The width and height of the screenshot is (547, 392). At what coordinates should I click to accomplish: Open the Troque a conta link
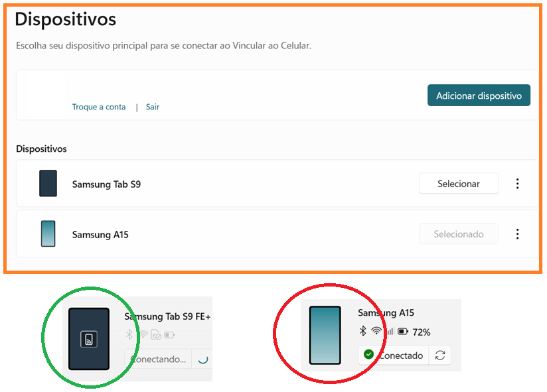pyautogui.click(x=99, y=107)
